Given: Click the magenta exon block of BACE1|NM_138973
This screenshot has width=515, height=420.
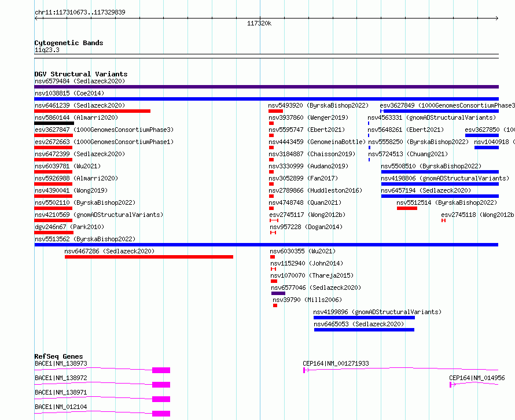Looking at the screenshot, I should (161, 370).
